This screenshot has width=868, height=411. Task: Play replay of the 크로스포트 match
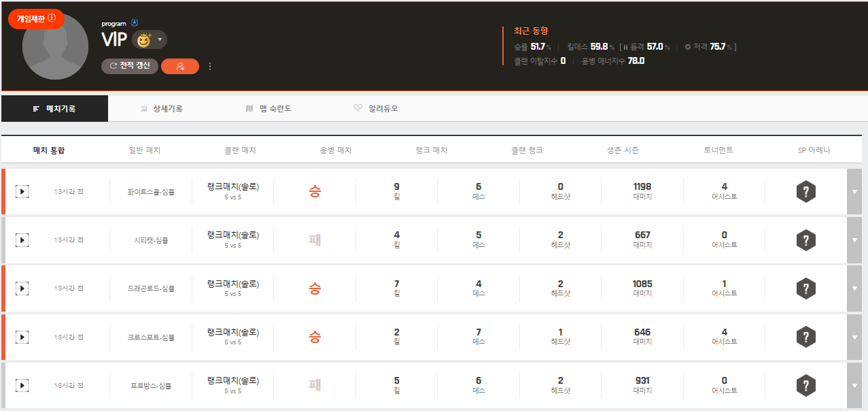tap(22, 337)
